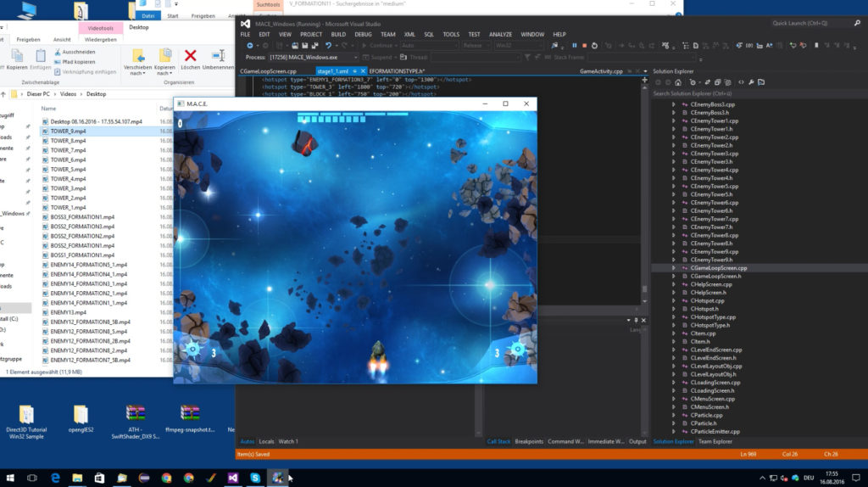
Task: Expand the CGameLoopScreen.cpp node
Action: (674, 268)
